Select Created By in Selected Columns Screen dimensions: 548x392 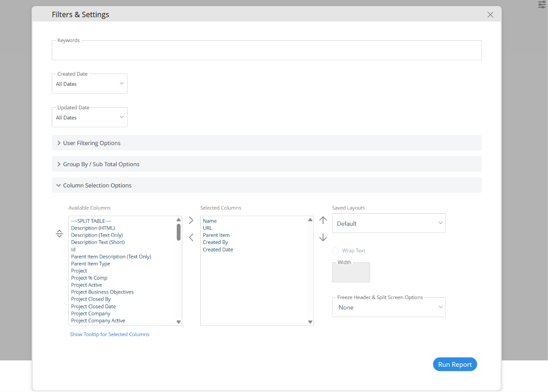tap(215, 242)
